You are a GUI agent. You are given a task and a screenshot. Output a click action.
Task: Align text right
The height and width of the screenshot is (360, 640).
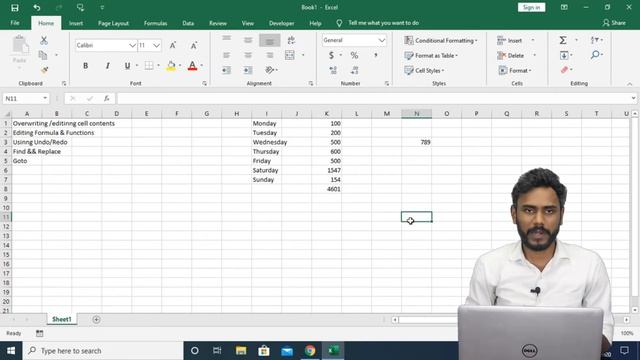point(269,55)
